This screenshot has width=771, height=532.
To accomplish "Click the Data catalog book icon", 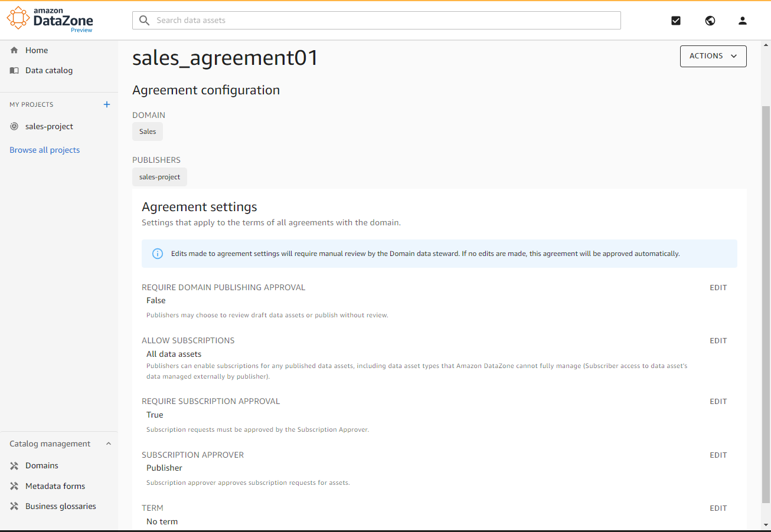I will (x=14, y=70).
